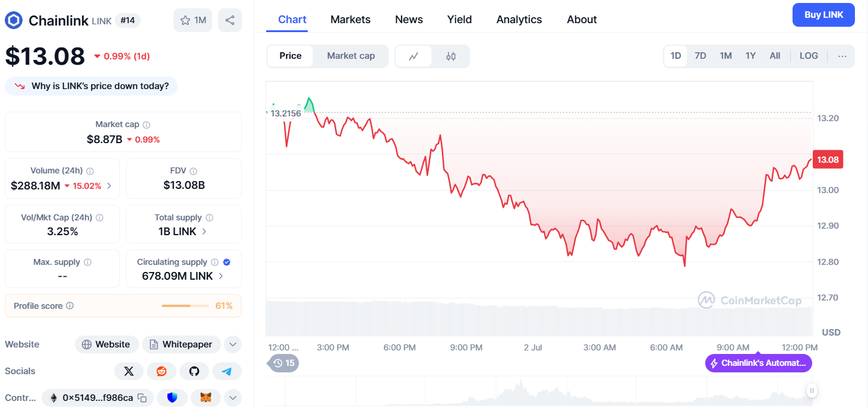The image size is (868, 408).
Task: Expand more contracts chevron beside MetaMask icon
Action: point(232,398)
